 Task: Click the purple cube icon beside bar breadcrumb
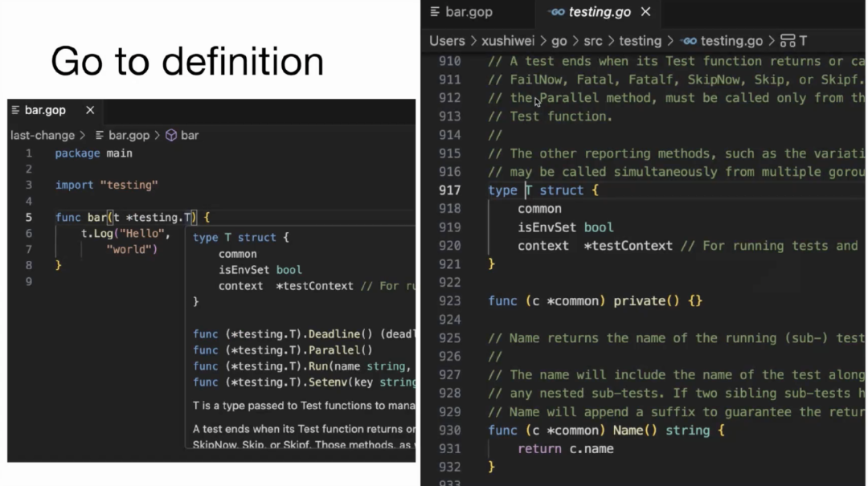point(171,136)
